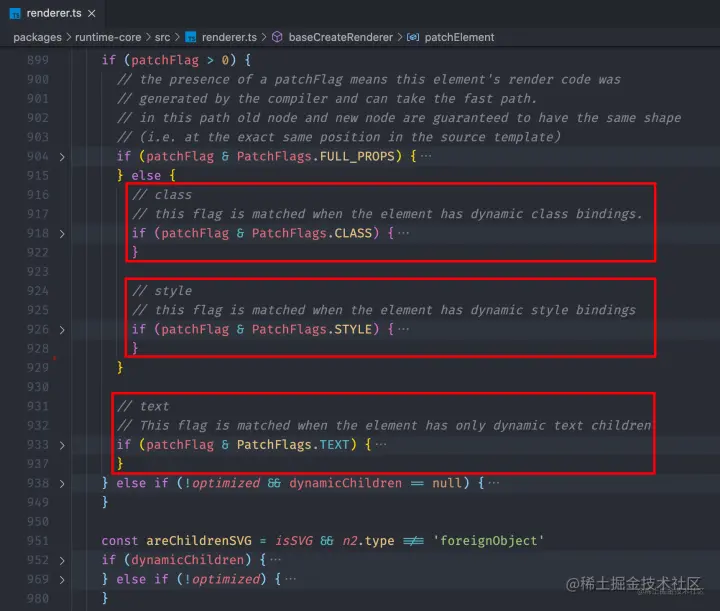Image resolution: width=720 pixels, height=611 pixels.
Task: Open the renderer.ts breadcrumb item
Action: pos(229,37)
